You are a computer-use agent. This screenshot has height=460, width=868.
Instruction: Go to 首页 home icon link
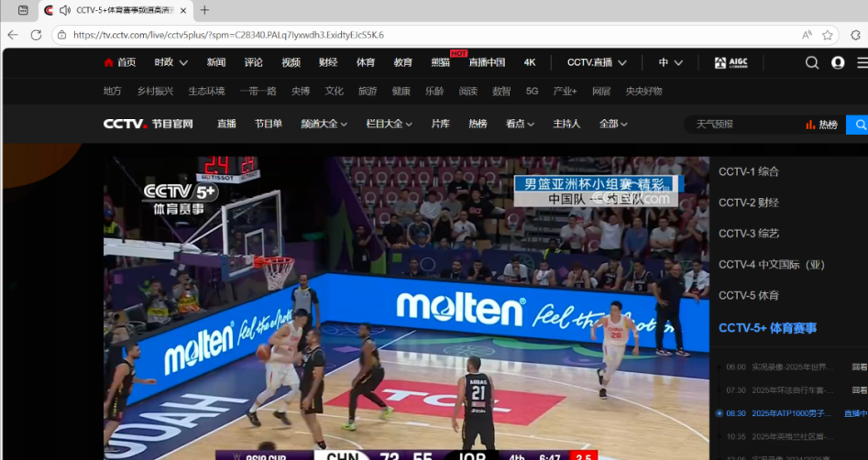point(119,62)
